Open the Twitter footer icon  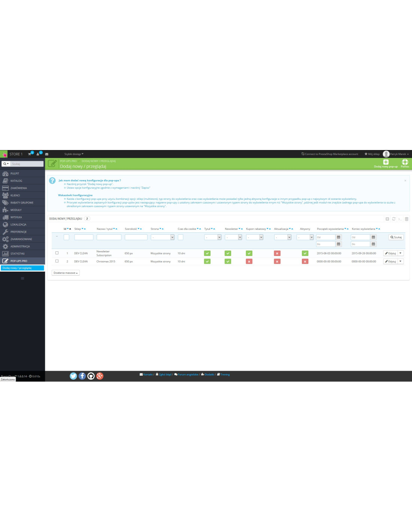pyautogui.click(x=73, y=376)
